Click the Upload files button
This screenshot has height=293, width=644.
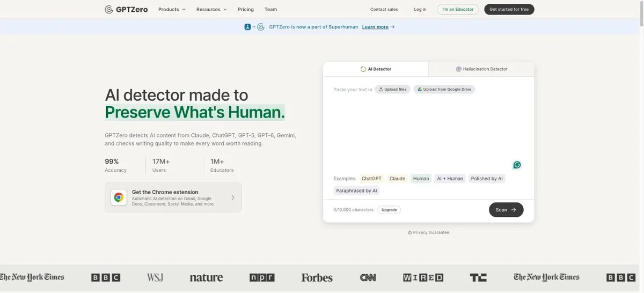[x=393, y=89]
